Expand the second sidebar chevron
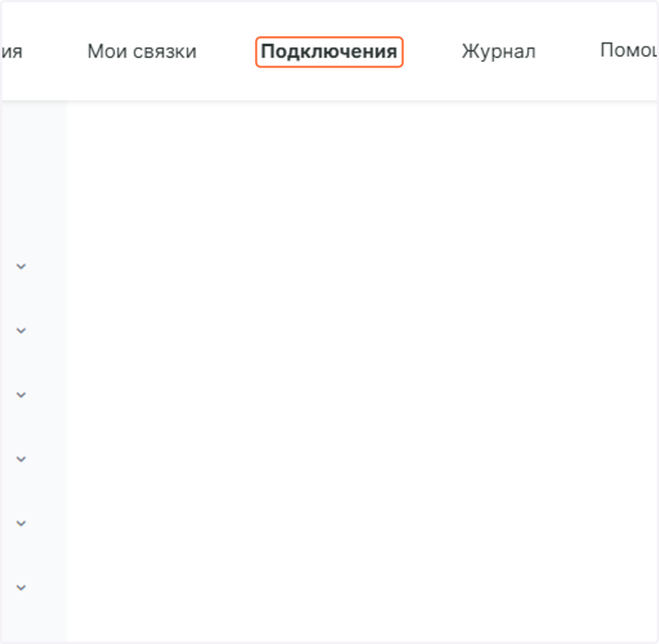Image resolution: width=659 pixels, height=644 pixels. tap(21, 331)
